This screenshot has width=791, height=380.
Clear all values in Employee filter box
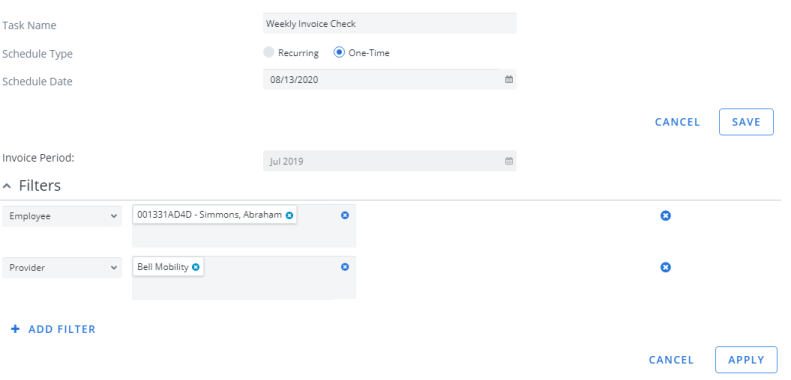point(345,215)
